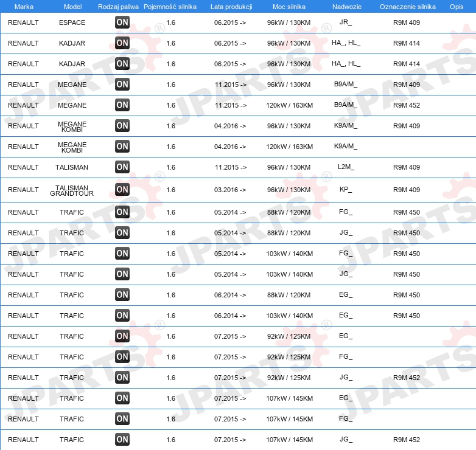Click the Model column header

pyautogui.click(x=72, y=7)
